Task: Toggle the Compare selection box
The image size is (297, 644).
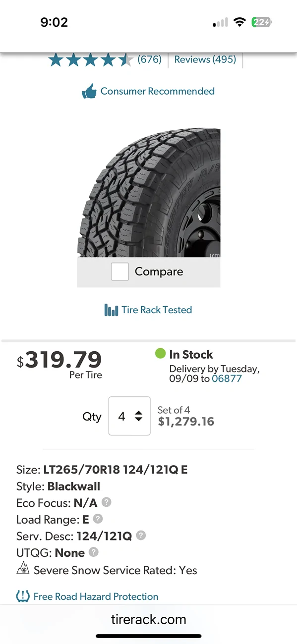Action: coord(119,271)
